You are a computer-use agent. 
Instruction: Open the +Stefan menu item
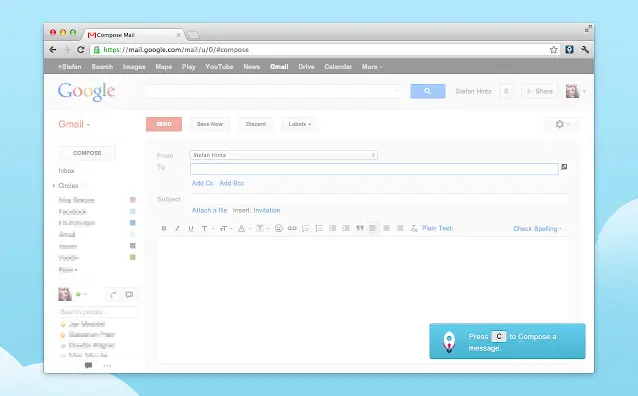coord(69,67)
